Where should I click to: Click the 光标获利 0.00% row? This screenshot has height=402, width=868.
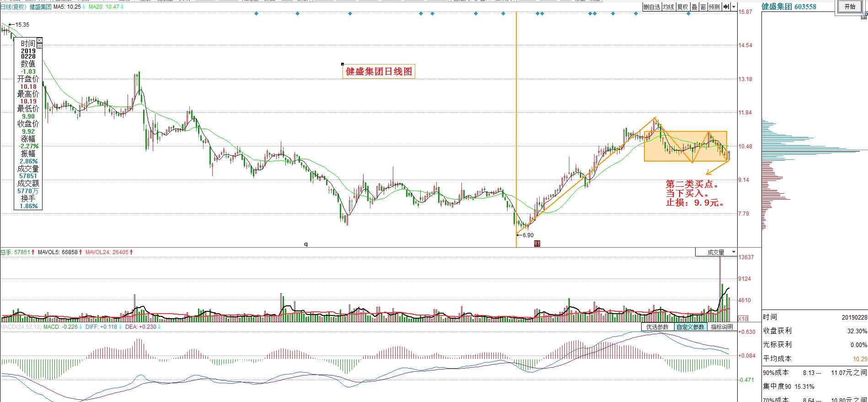tap(815, 345)
